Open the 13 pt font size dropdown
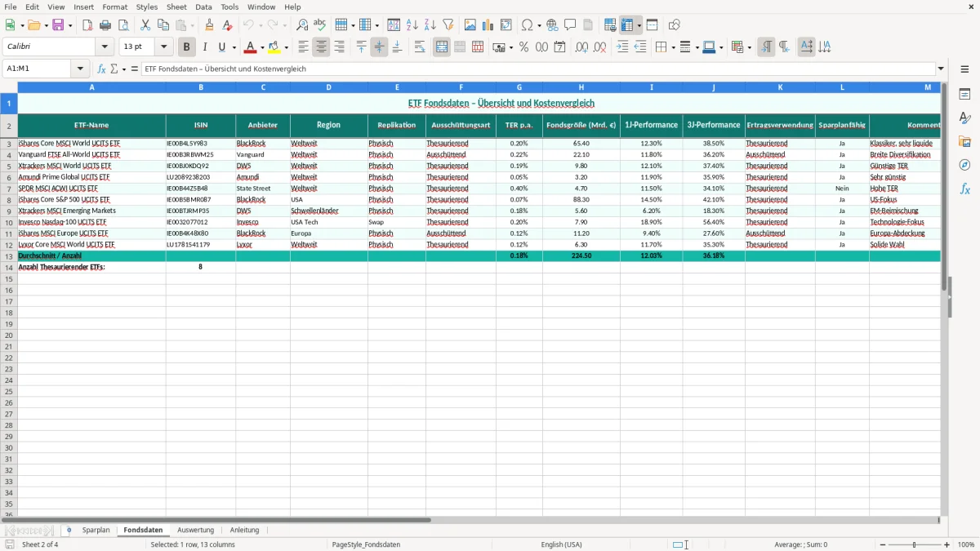Image resolution: width=980 pixels, height=551 pixels. click(x=163, y=47)
